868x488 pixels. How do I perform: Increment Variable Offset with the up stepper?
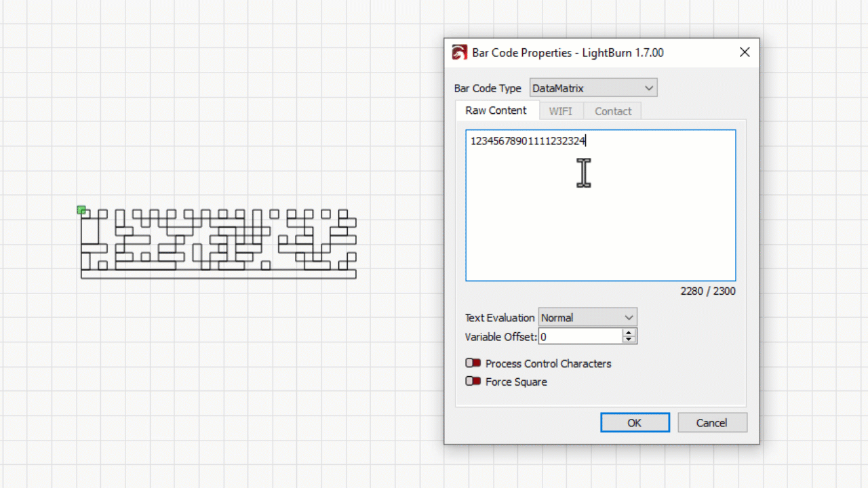(x=630, y=332)
